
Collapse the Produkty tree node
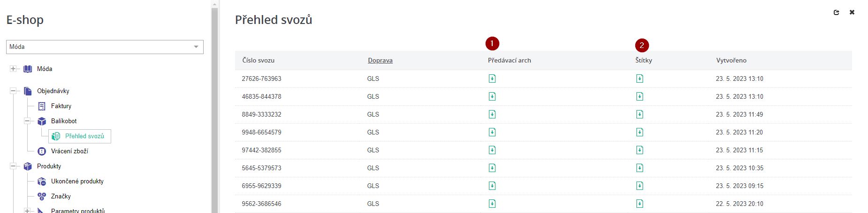(x=13, y=166)
